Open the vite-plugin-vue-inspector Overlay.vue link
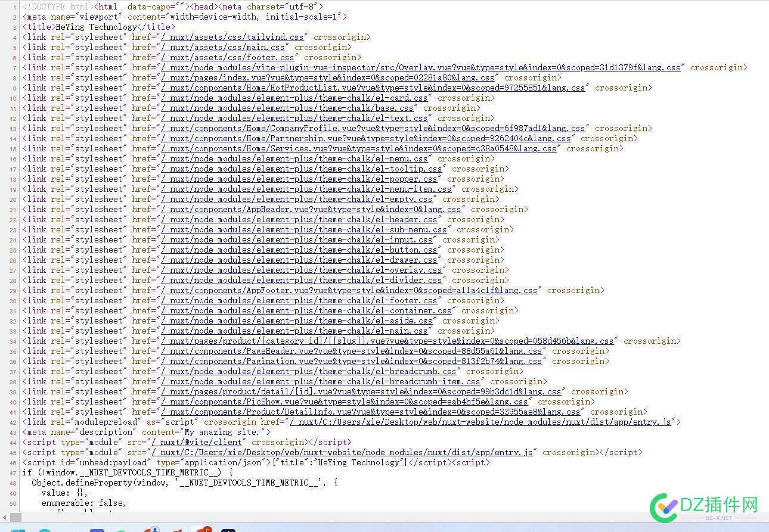 tap(421, 67)
